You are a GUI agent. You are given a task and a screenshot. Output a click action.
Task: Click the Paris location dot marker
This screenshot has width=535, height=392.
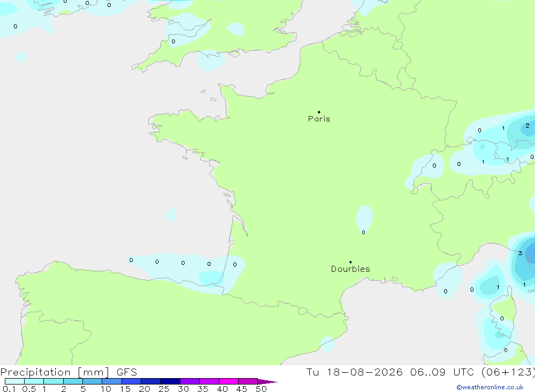(x=319, y=112)
